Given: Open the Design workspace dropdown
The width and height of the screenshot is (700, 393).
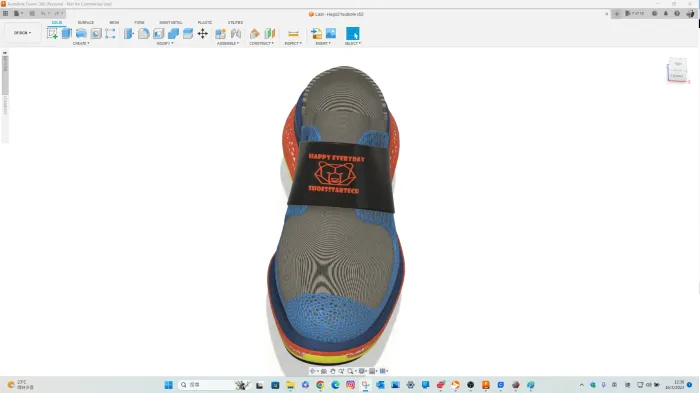Looking at the screenshot, I should point(22,33).
